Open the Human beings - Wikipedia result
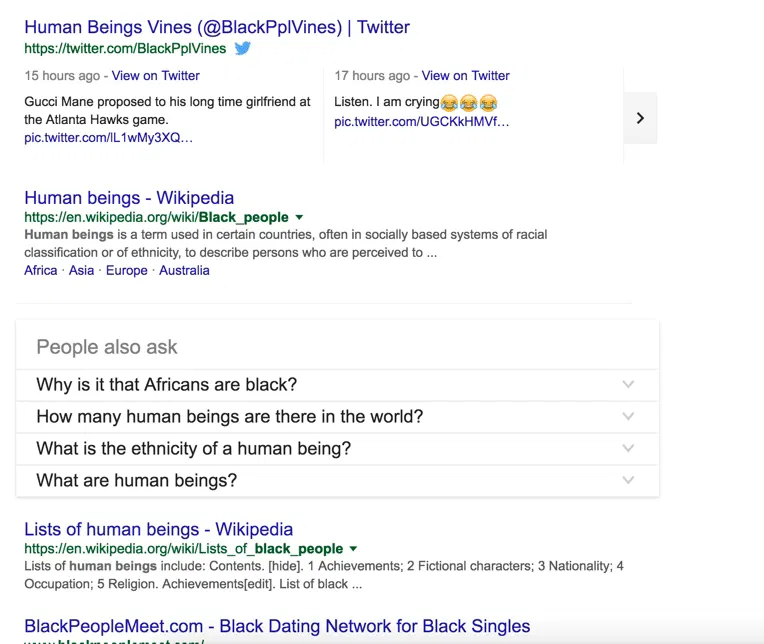This screenshot has height=644, width=764. (129, 198)
